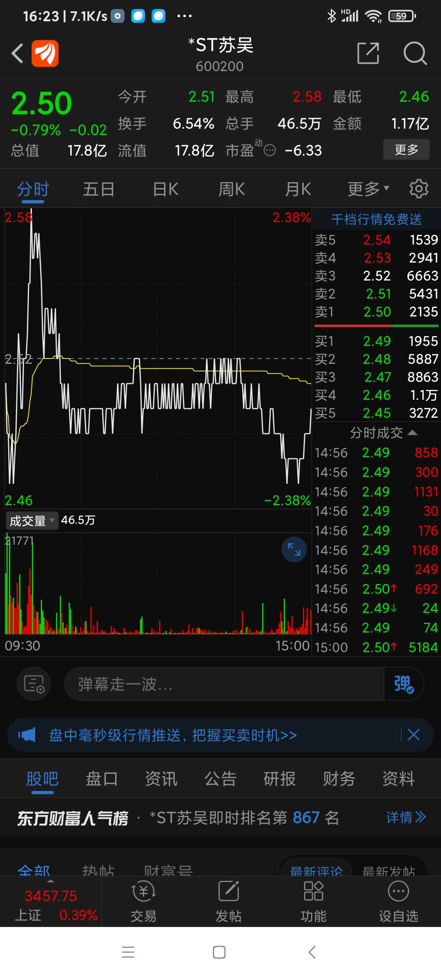Switch to 五日 chart tab

click(x=99, y=189)
